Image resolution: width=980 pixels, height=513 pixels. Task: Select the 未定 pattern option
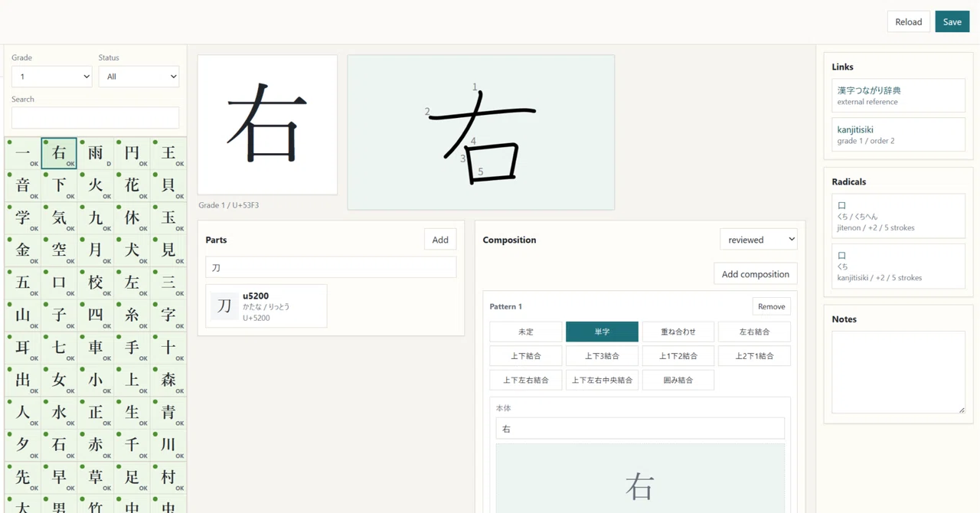[526, 332]
